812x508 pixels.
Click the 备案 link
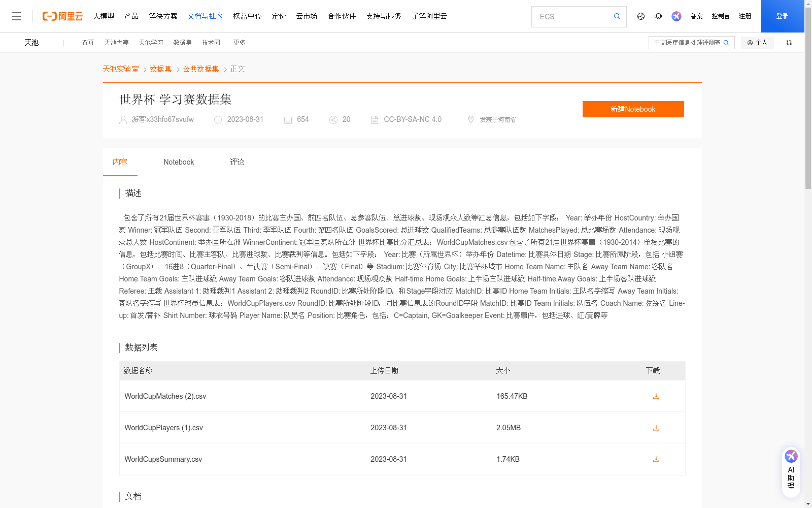click(x=696, y=16)
